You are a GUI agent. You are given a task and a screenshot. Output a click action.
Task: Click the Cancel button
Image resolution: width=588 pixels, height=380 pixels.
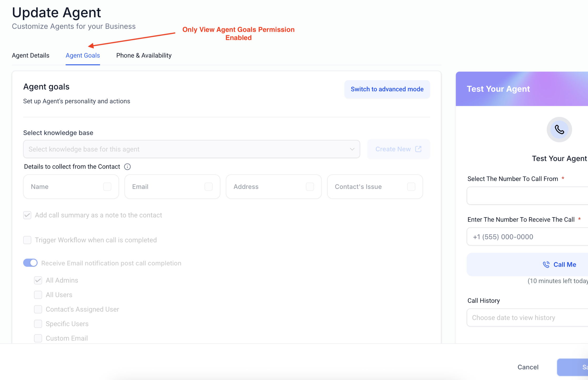[528, 367]
